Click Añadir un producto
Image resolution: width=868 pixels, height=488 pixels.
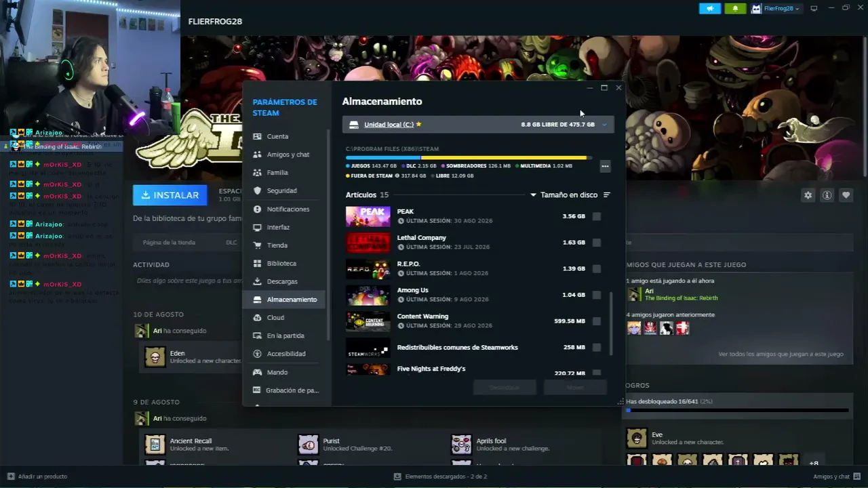[37, 476]
